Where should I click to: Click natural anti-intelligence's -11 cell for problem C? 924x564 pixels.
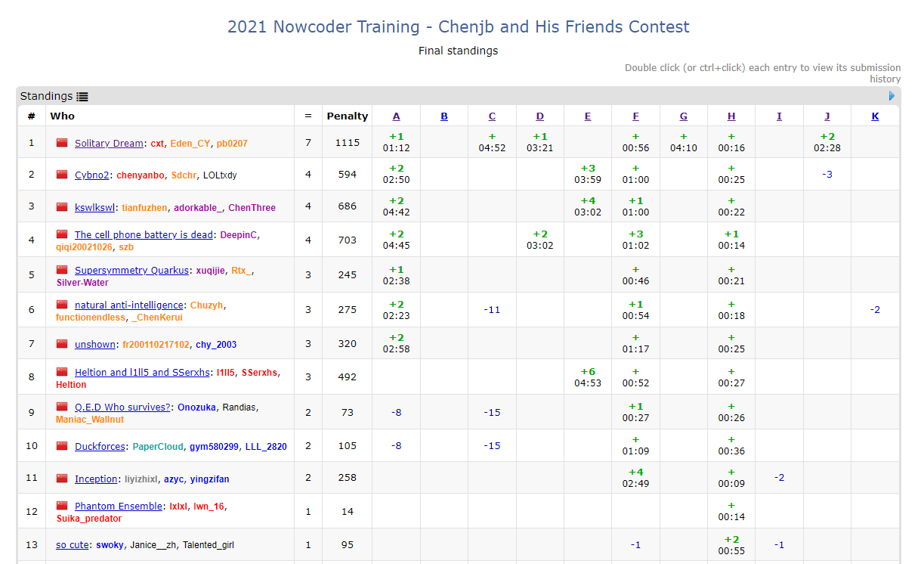(x=492, y=309)
